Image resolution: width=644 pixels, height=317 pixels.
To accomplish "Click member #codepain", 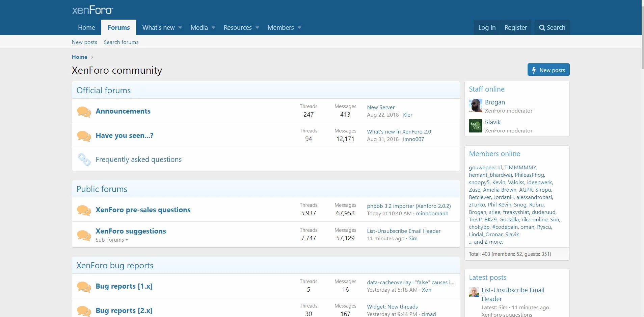I will point(505,227).
